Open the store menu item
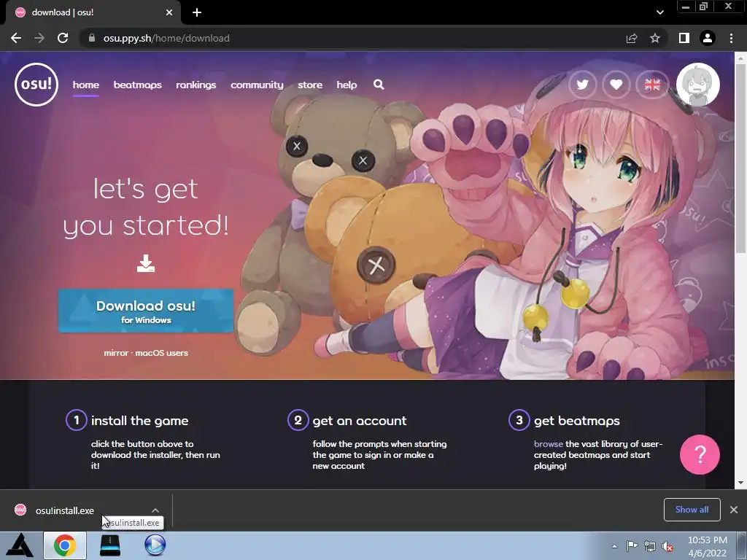Image resolution: width=747 pixels, height=560 pixels. (x=310, y=85)
